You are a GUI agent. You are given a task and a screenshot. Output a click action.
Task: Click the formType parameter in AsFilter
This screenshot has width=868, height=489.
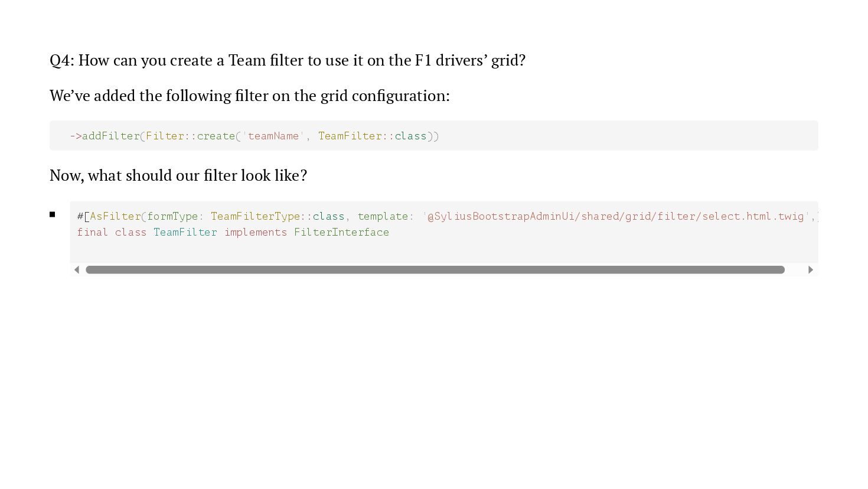172,216
